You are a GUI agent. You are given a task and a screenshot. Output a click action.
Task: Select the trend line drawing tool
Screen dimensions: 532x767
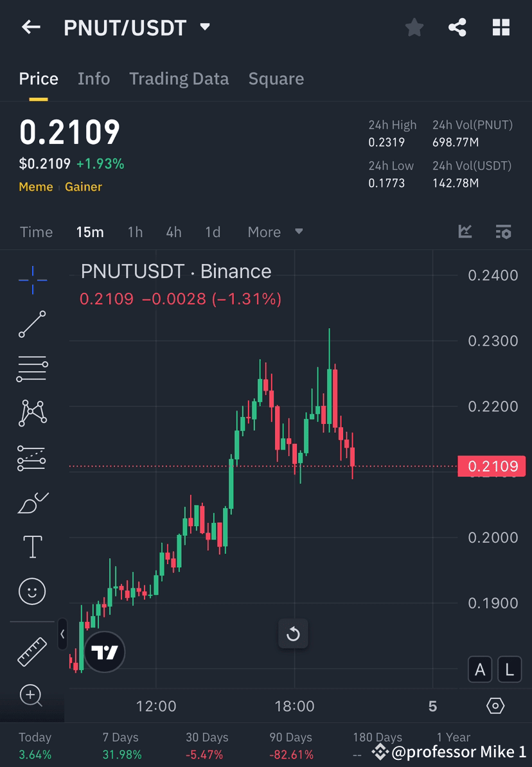pyautogui.click(x=32, y=324)
